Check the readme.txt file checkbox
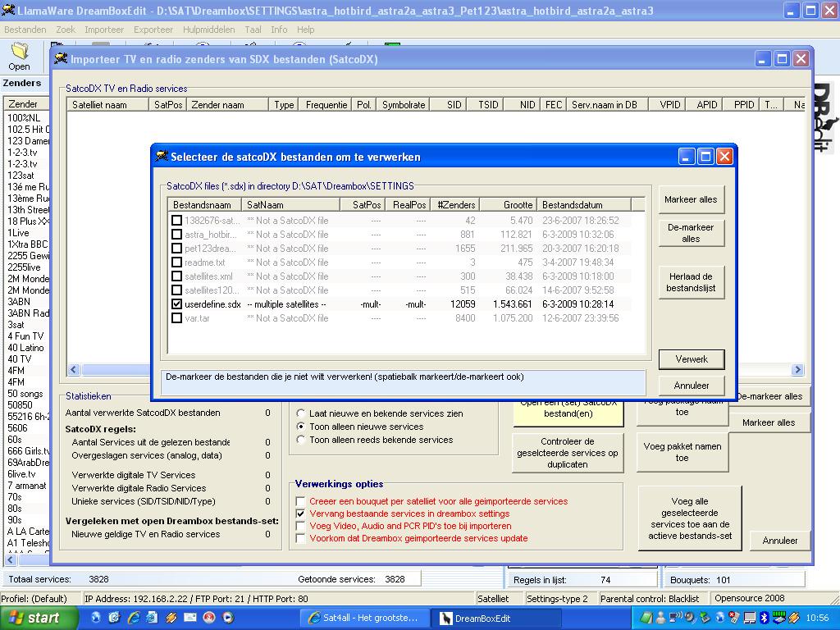This screenshot has width=840, height=630. pyautogui.click(x=177, y=262)
